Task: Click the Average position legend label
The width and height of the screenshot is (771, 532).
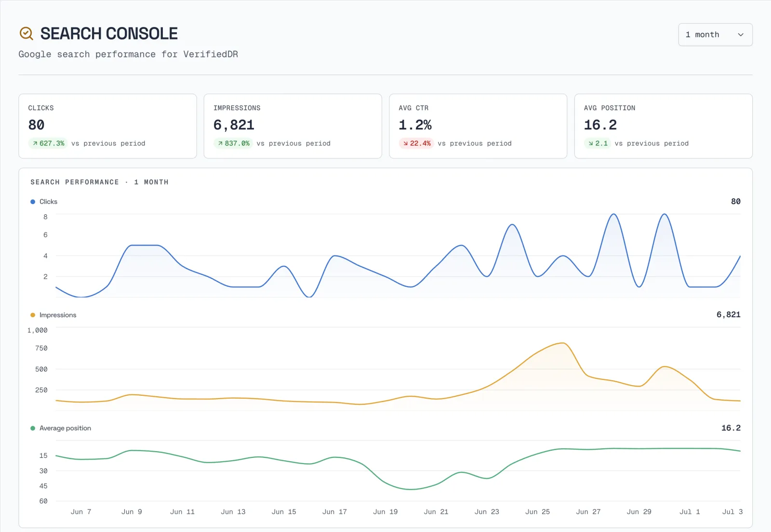Action: (x=65, y=428)
